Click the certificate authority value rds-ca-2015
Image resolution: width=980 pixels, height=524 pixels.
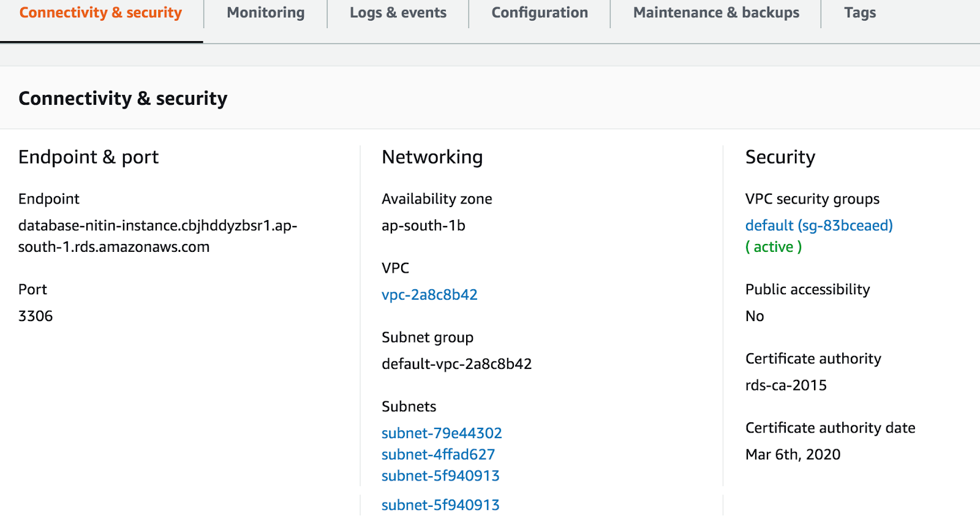pos(786,385)
